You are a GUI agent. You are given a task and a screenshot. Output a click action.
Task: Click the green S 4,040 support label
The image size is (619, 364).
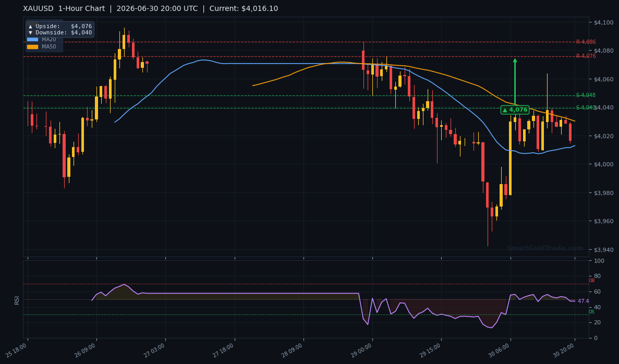586,108
